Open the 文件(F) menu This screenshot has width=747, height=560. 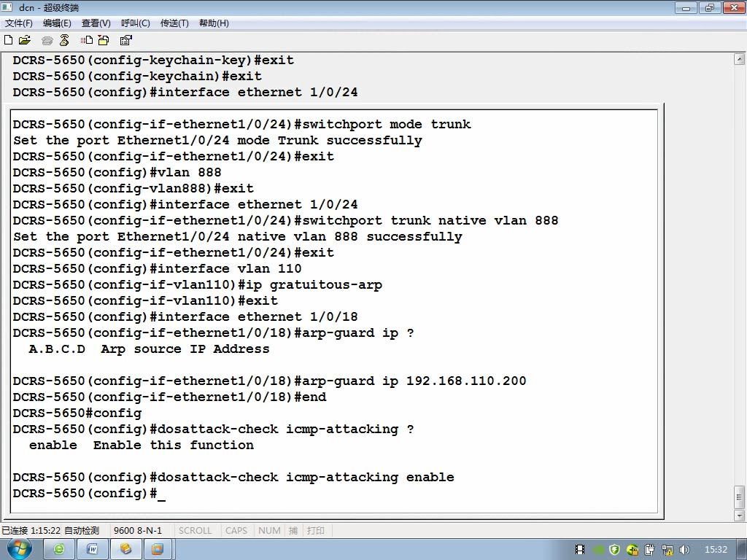point(18,23)
